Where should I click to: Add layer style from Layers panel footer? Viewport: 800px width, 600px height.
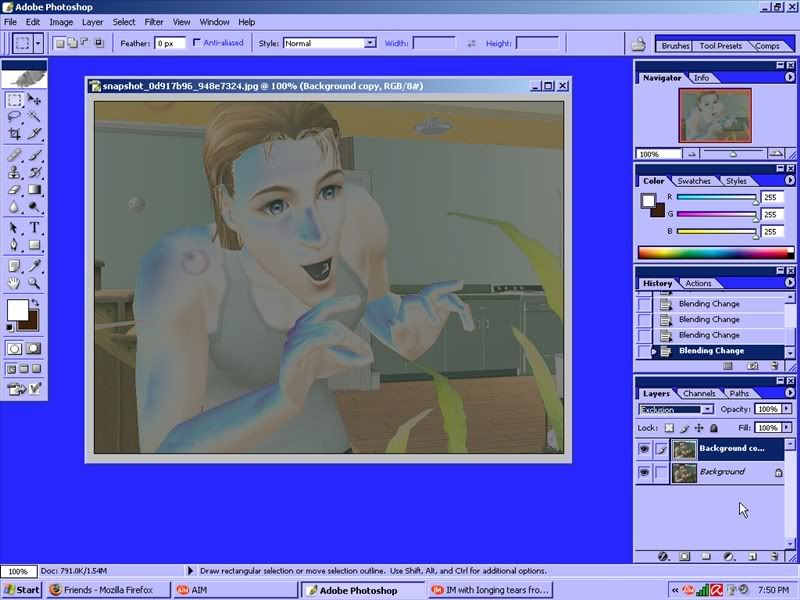click(x=663, y=557)
